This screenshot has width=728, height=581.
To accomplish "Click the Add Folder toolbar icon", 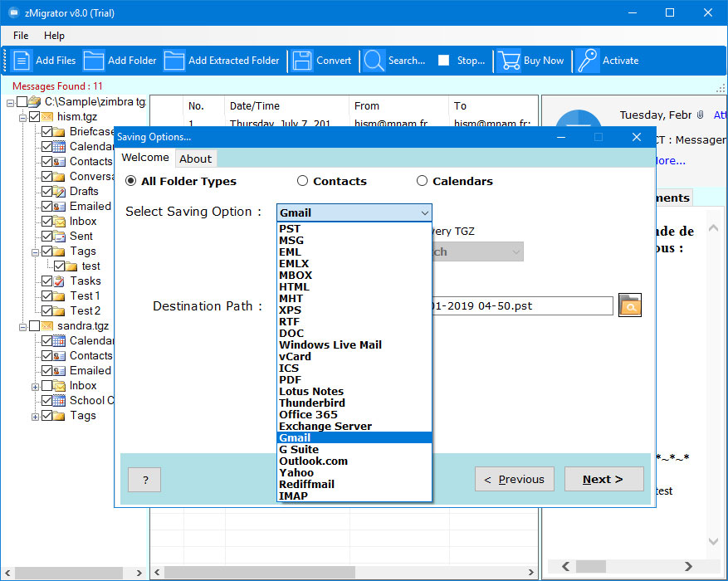I will 93,61.
